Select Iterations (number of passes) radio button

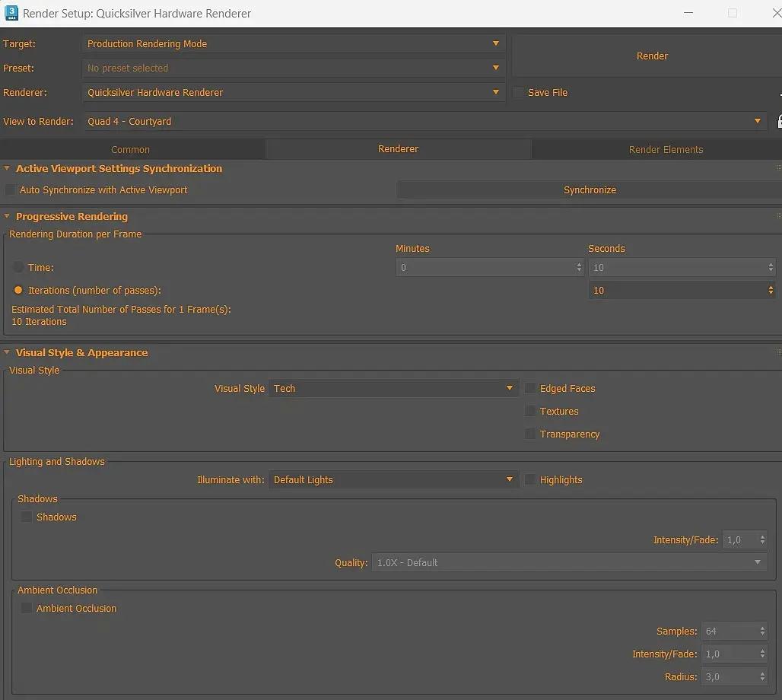click(18, 290)
